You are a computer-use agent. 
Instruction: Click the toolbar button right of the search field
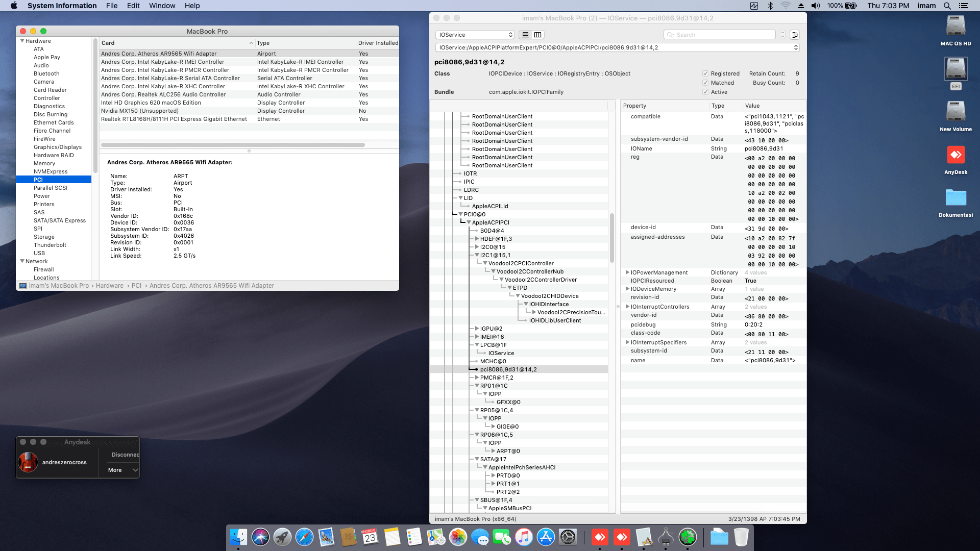click(794, 35)
